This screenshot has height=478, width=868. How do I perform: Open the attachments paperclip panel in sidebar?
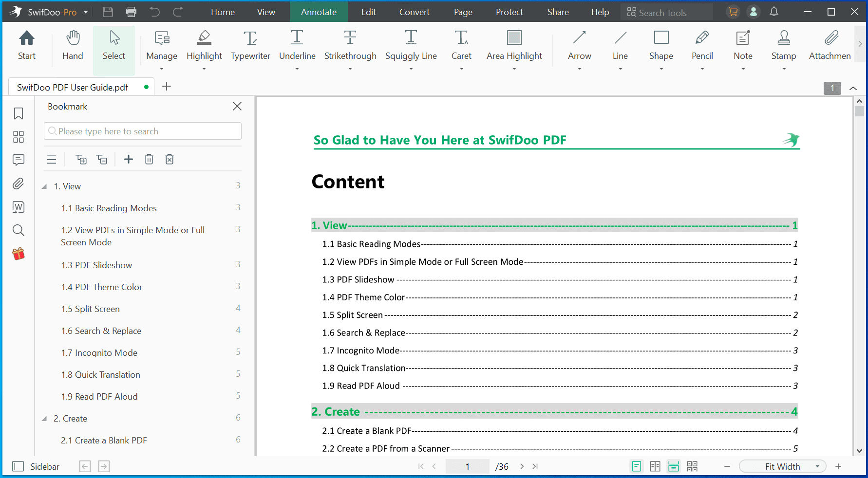19,184
